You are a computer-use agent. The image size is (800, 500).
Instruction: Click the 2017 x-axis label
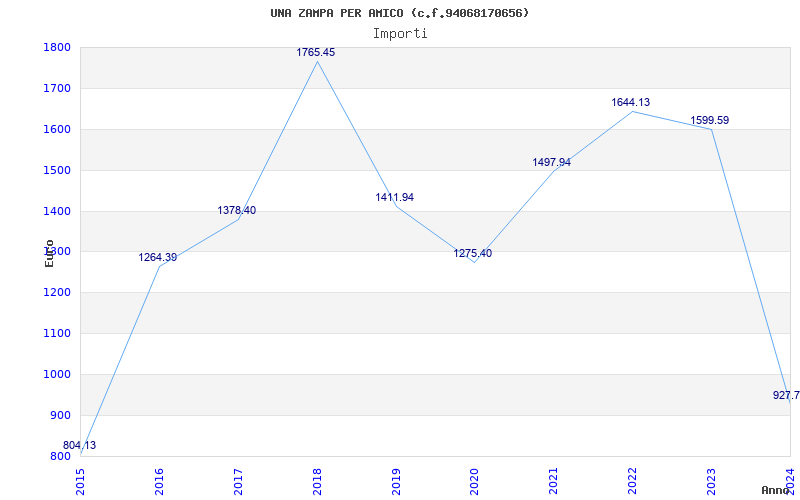(238, 482)
